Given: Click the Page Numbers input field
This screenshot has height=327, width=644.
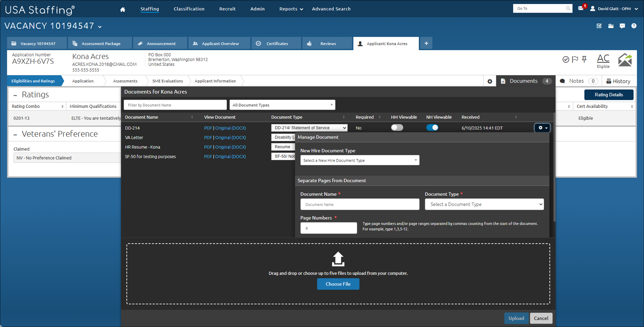Looking at the screenshot, I should (328, 228).
